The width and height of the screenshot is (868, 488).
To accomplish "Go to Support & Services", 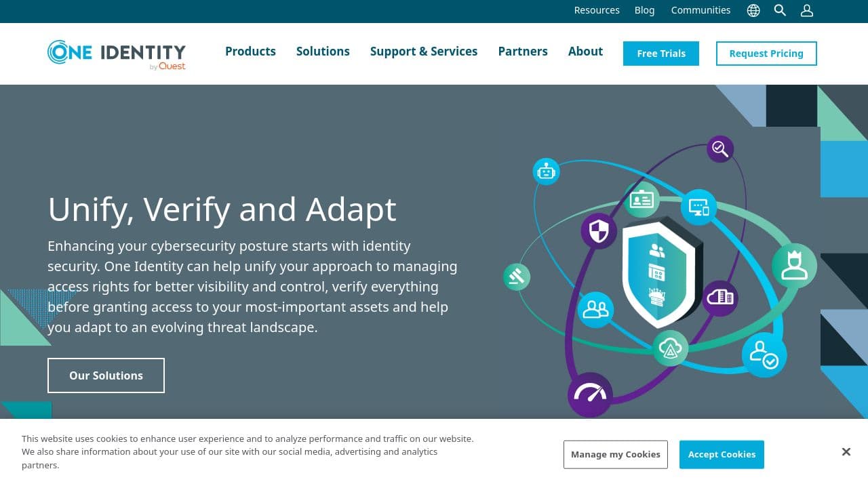I will (x=424, y=52).
